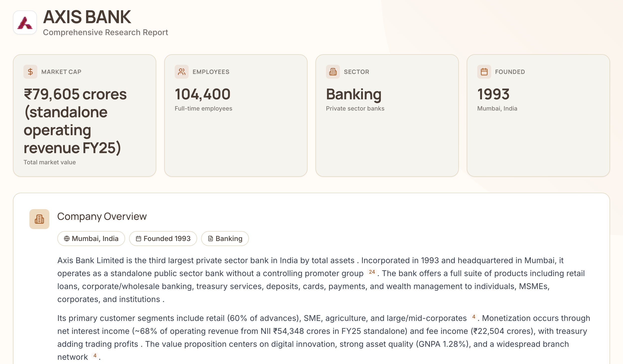Click the Company Overview building icon
Screen dimensions: 623x364
(39, 219)
